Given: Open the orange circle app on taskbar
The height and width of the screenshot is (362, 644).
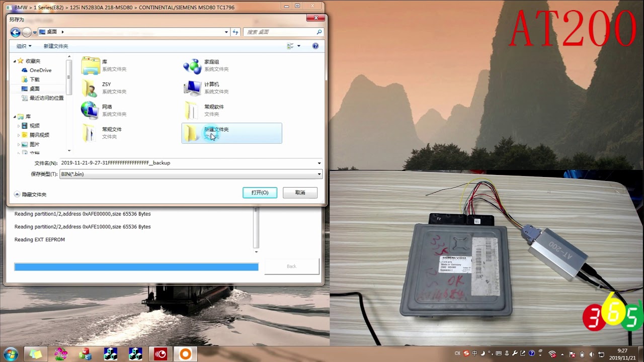Looking at the screenshot, I should (185, 354).
